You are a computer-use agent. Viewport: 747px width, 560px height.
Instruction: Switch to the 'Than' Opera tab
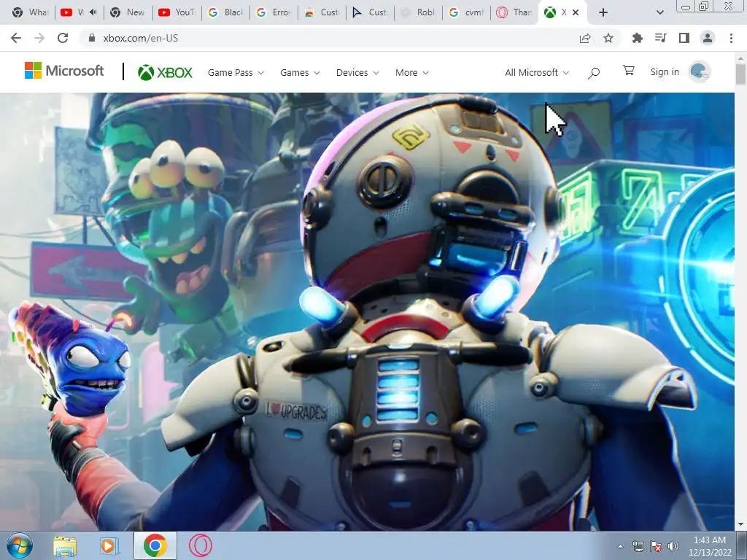click(x=514, y=12)
